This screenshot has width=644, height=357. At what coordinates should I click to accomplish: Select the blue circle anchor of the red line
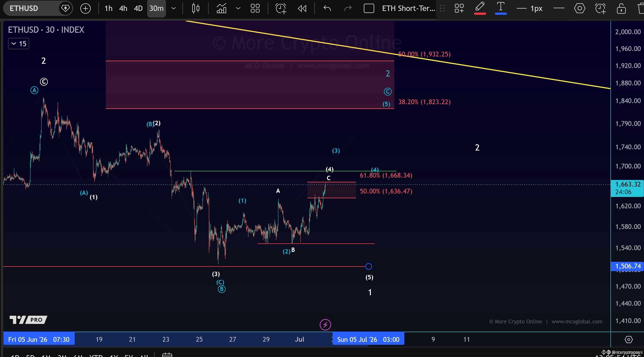click(x=368, y=266)
